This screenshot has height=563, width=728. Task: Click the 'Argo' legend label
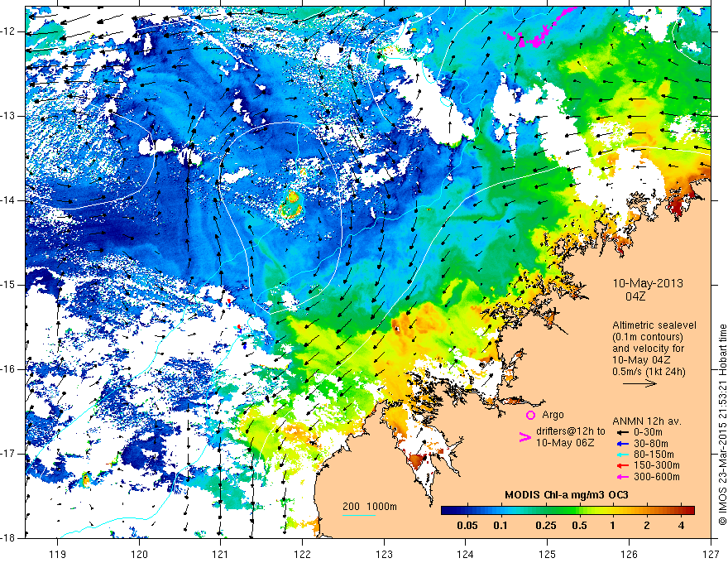point(553,415)
